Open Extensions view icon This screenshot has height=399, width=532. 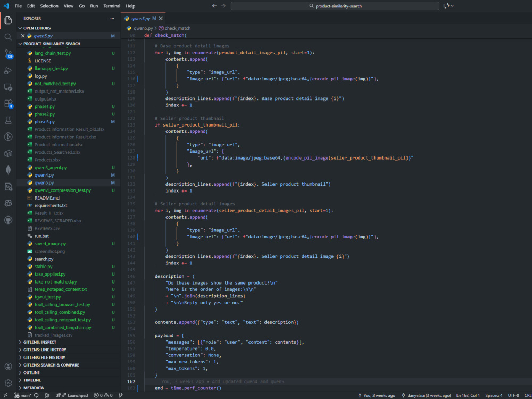coord(8,104)
